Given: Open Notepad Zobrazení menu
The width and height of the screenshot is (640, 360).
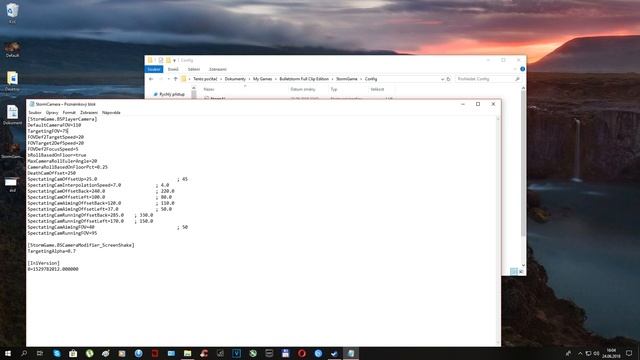Looking at the screenshot, I should click(x=89, y=112).
